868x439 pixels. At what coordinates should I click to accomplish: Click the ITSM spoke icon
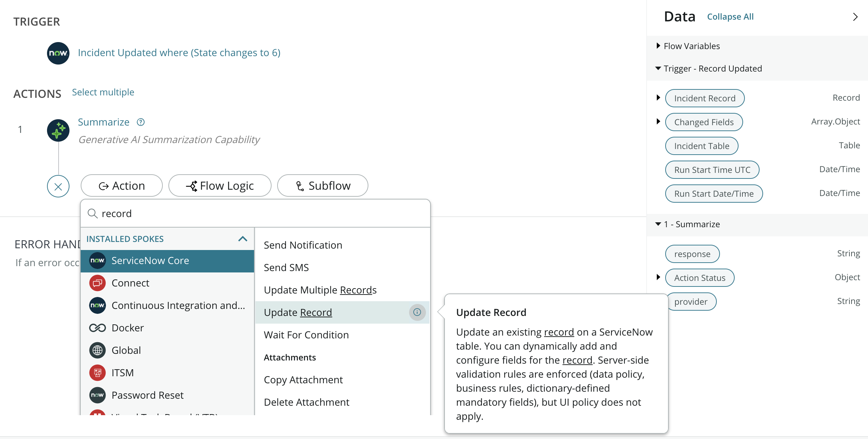pos(98,373)
